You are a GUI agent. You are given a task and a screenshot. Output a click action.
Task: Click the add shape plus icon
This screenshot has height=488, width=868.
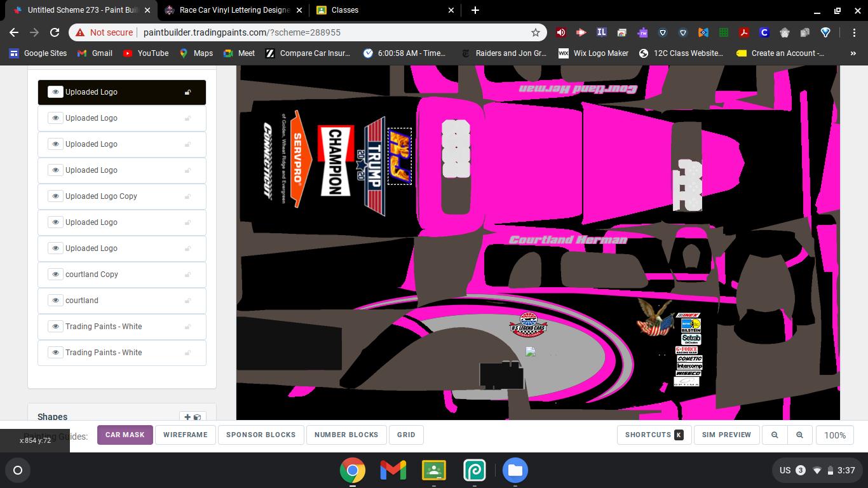coord(187,417)
